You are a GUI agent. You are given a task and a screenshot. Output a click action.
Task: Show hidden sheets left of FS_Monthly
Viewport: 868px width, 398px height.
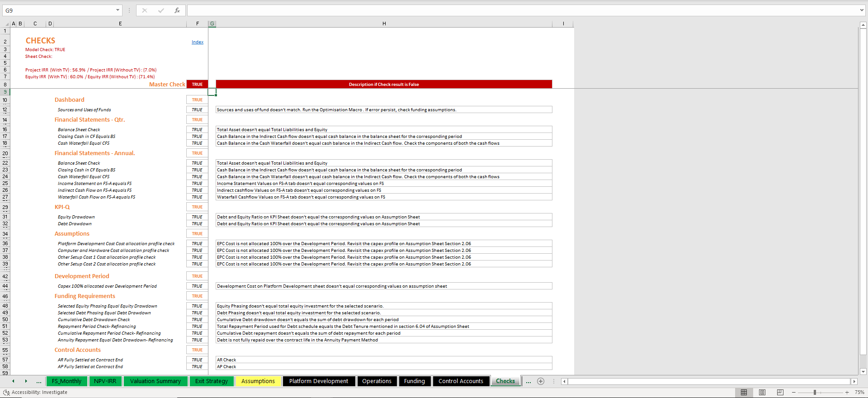[39, 382]
